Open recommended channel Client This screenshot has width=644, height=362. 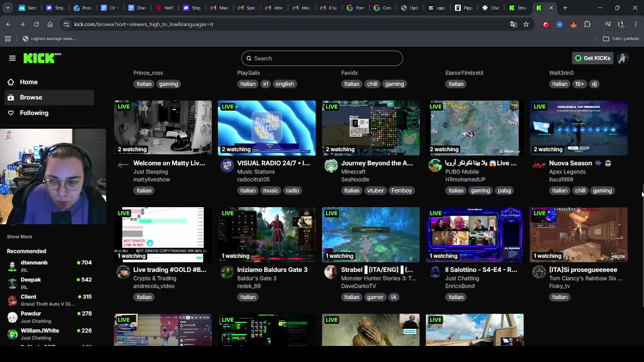pos(49,300)
